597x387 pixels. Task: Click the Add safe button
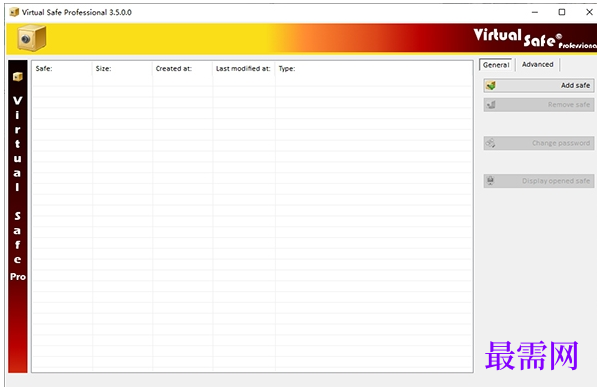click(539, 85)
